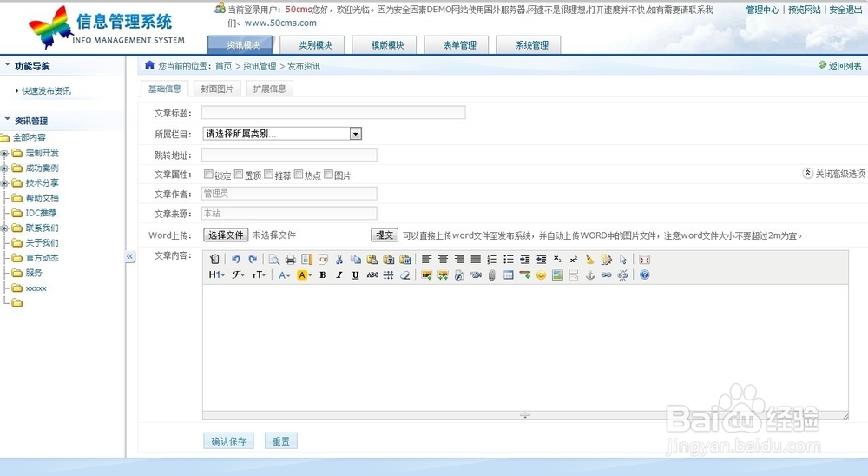This screenshot has height=476, width=868.
Task: Expand the 成功案例 tree node
Action: pyautogui.click(x=4, y=169)
